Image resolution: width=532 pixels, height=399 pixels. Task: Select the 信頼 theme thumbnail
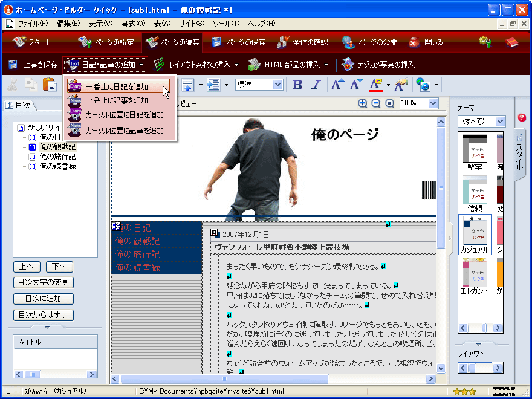(x=475, y=193)
